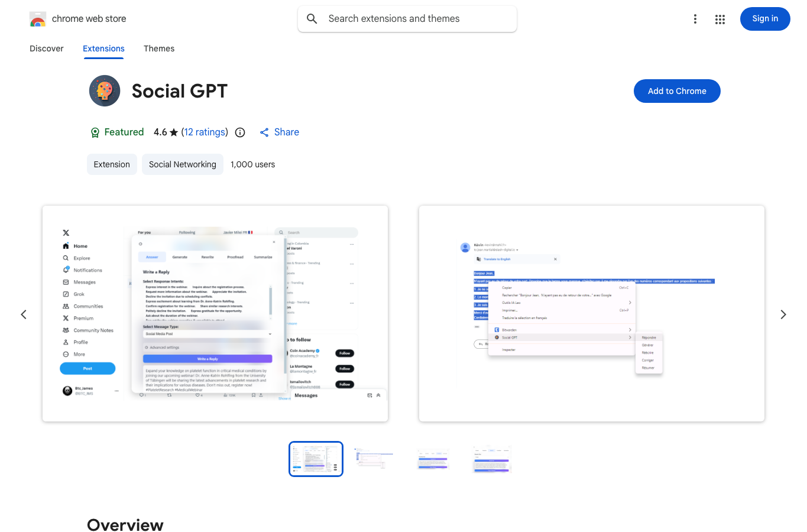The width and height of the screenshot is (807, 532).
Task: Click the Featured label text
Action: coord(124,132)
